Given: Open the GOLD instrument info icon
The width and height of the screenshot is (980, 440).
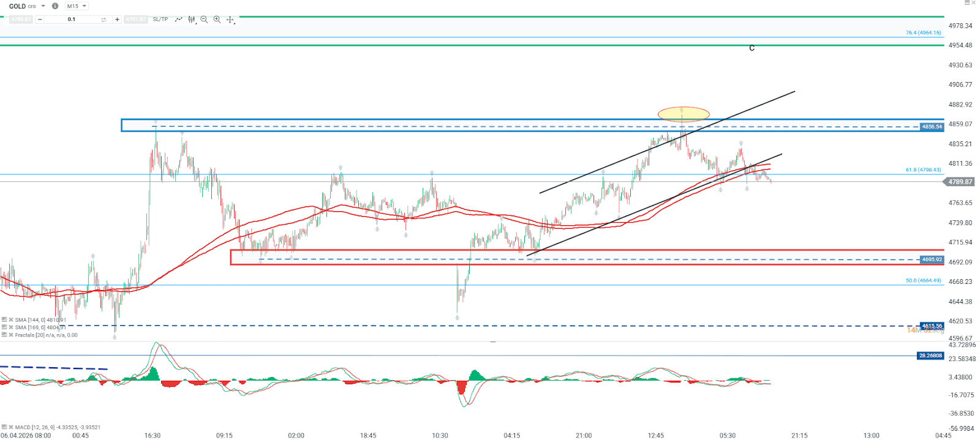Looking at the screenshot, I should coord(55,6).
